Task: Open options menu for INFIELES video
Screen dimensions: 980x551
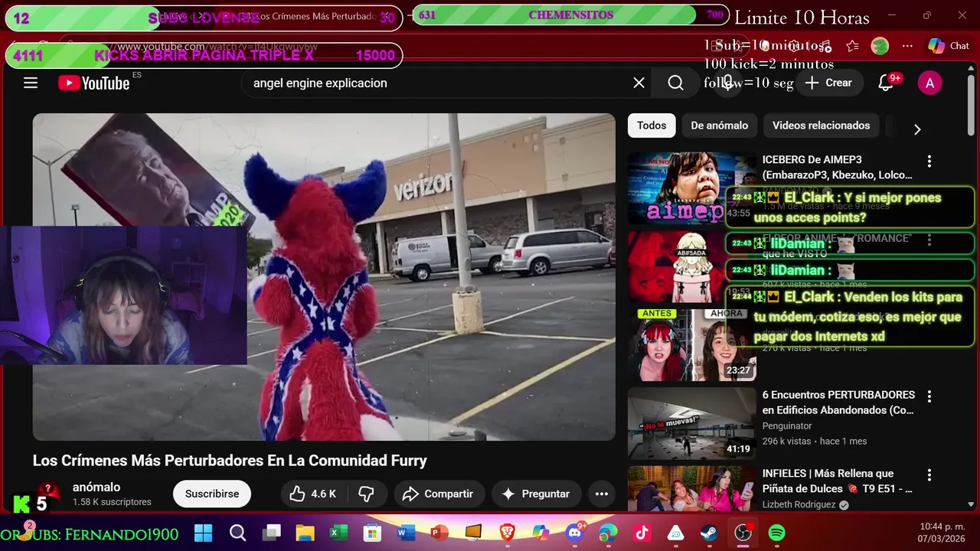Action: click(x=929, y=475)
